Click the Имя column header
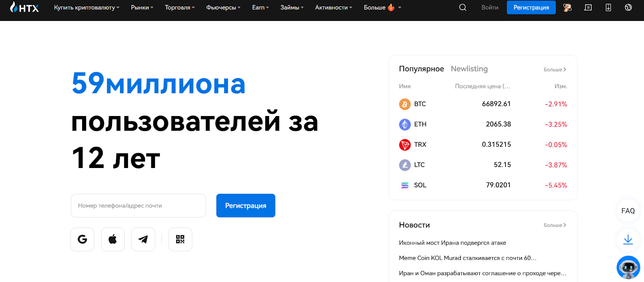Image resolution: width=644 pixels, height=282 pixels. [x=405, y=86]
